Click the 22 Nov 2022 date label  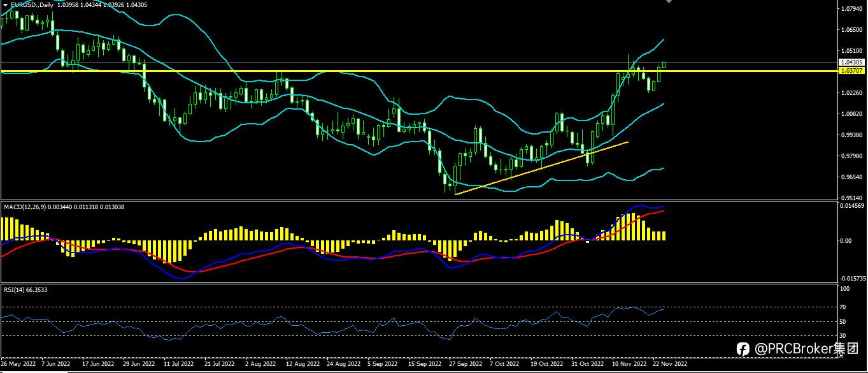671,364
